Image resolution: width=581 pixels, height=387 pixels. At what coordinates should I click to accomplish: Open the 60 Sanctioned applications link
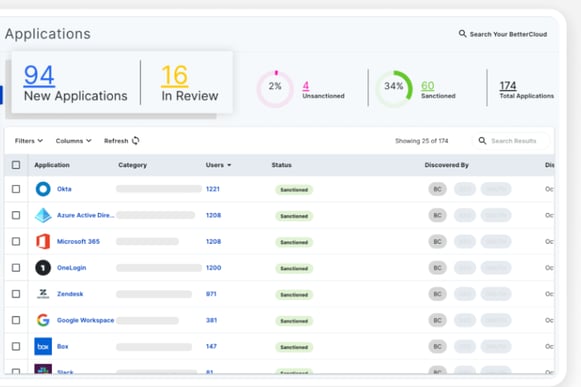click(x=428, y=86)
